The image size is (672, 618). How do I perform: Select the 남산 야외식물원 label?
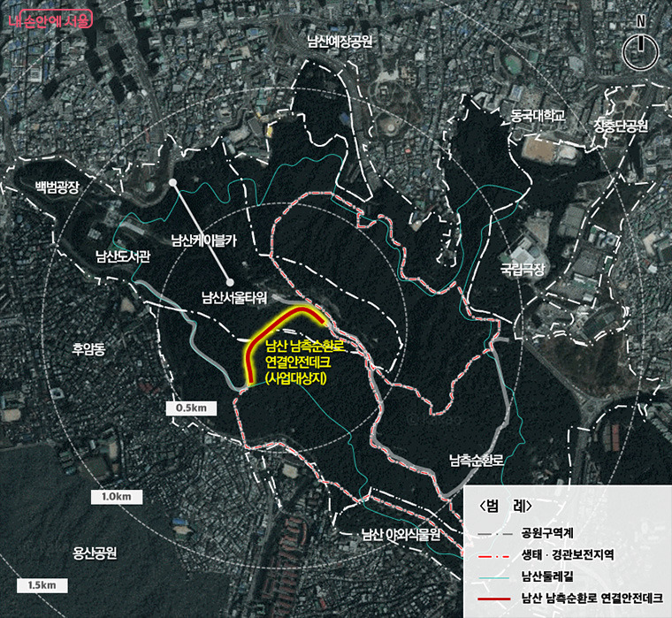pos(401,534)
